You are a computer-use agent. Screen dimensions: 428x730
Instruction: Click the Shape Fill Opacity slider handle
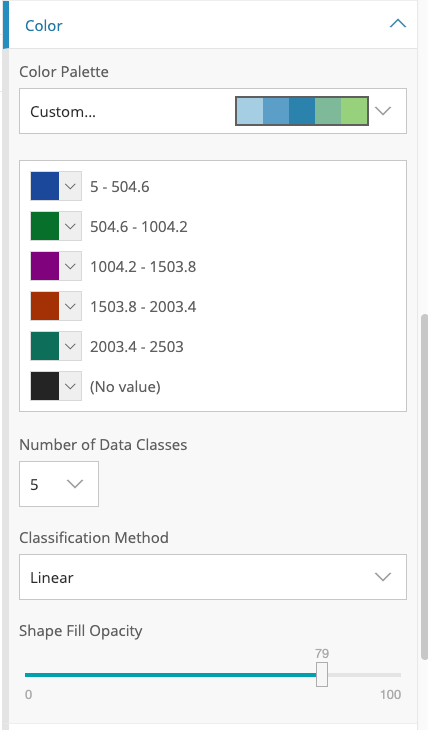coord(322,675)
